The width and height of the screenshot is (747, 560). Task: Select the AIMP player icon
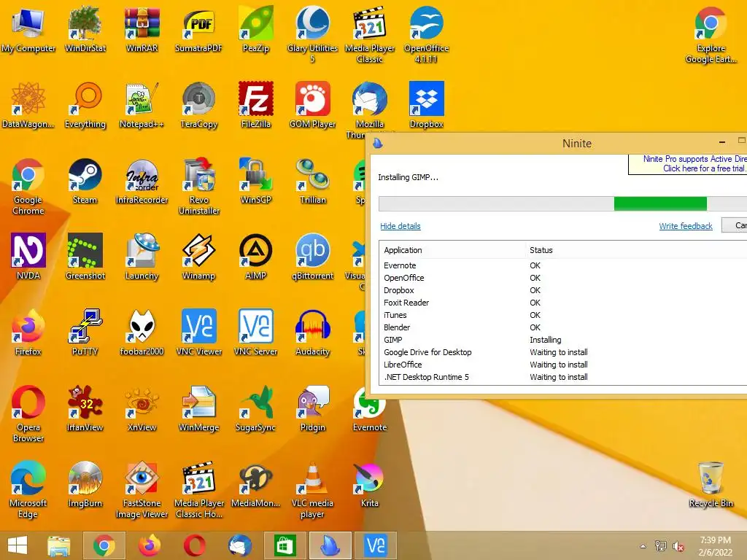click(x=255, y=257)
